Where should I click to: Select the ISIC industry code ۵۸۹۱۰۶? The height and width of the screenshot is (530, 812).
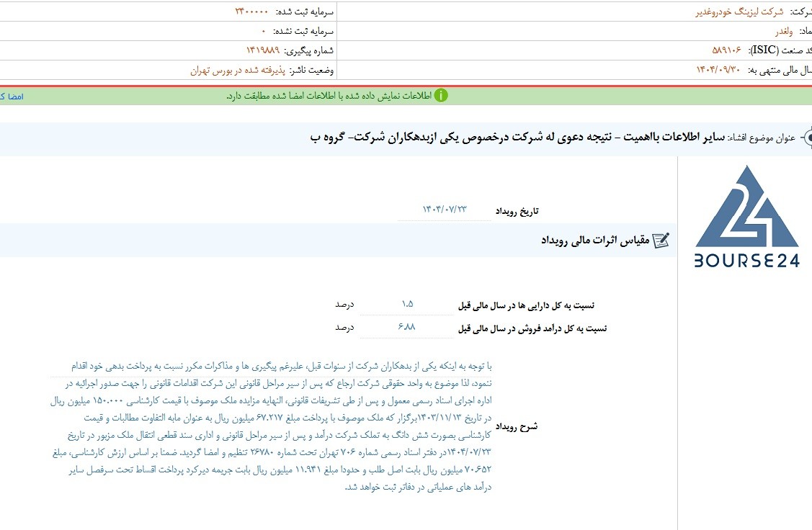coord(726,50)
